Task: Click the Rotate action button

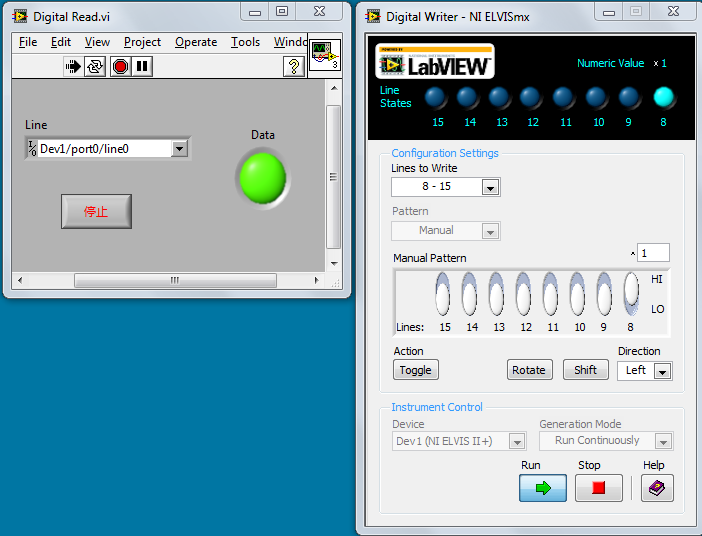Action: click(529, 370)
